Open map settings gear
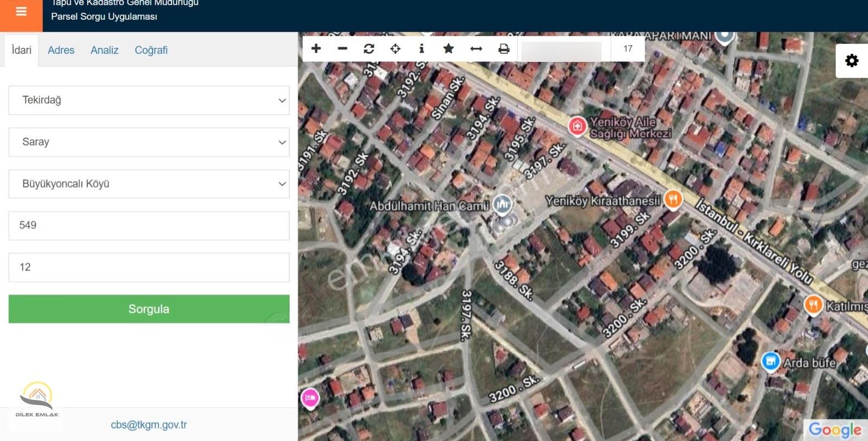868x441 pixels. click(x=852, y=60)
